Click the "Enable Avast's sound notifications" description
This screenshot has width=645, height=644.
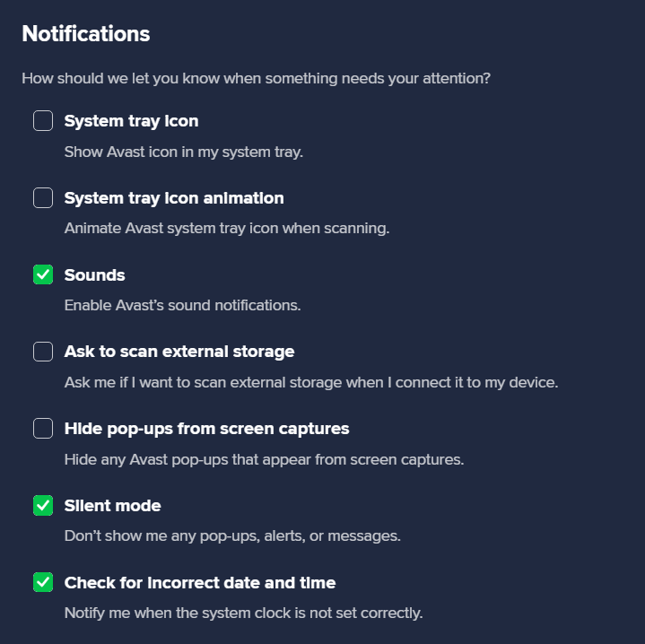(x=182, y=306)
